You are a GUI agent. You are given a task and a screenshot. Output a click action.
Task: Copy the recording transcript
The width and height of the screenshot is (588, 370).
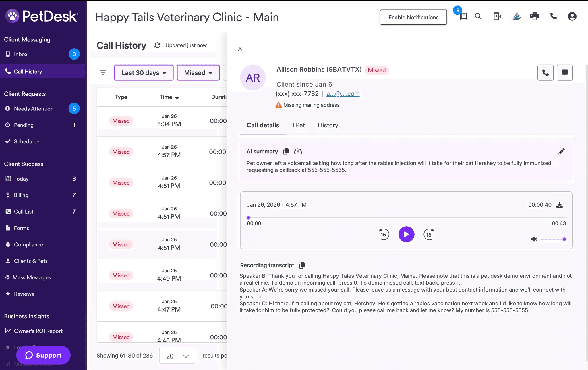coord(302,265)
